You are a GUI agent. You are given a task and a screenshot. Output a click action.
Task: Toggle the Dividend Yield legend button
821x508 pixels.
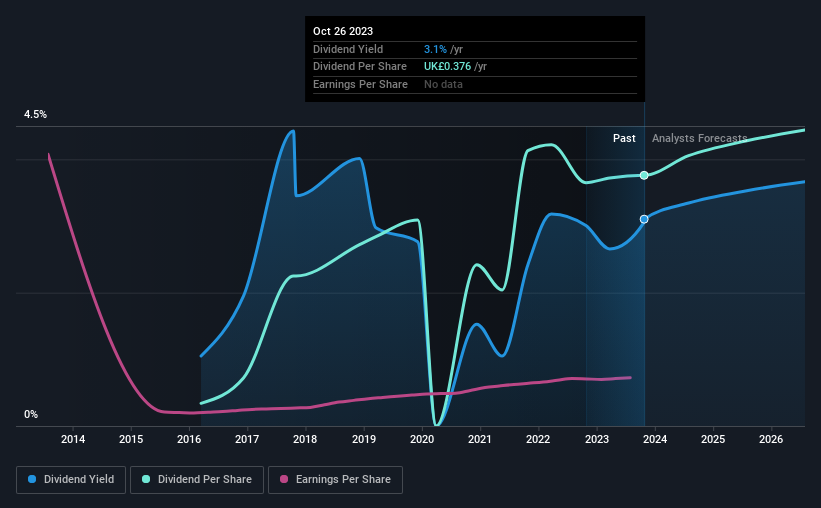click(x=71, y=480)
